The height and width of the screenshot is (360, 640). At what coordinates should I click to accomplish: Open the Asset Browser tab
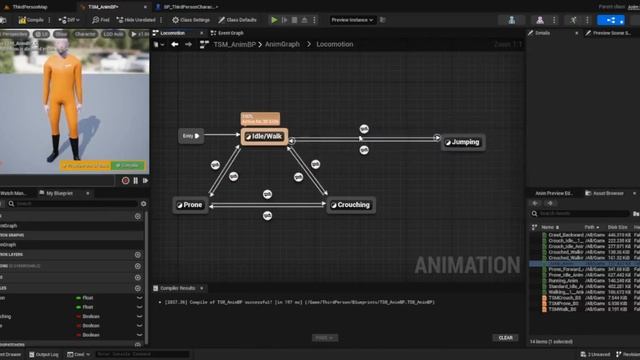tap(607, 193)
